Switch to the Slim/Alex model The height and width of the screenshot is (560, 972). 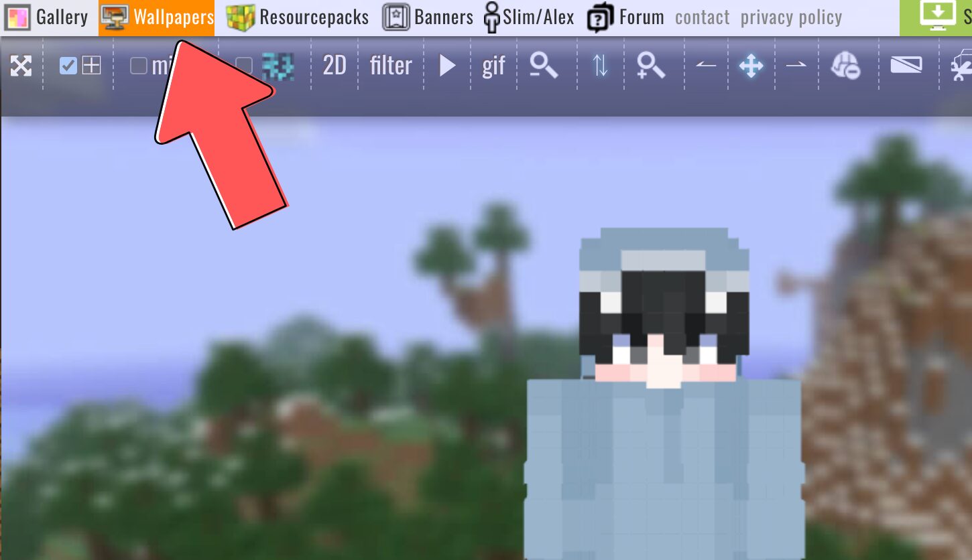(x=530, y=17)
